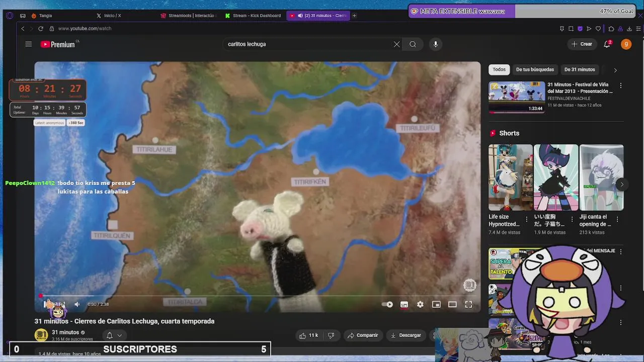Open options for the Festival de Viña video

[620, 85]
